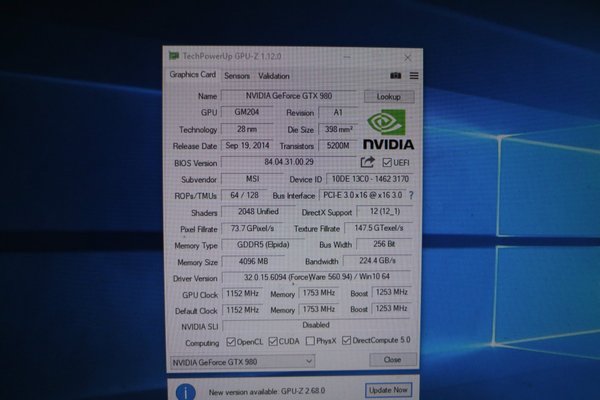Toggle the CUDA checkbox
The height and width of the screenshot is (400, 600).
274,341
